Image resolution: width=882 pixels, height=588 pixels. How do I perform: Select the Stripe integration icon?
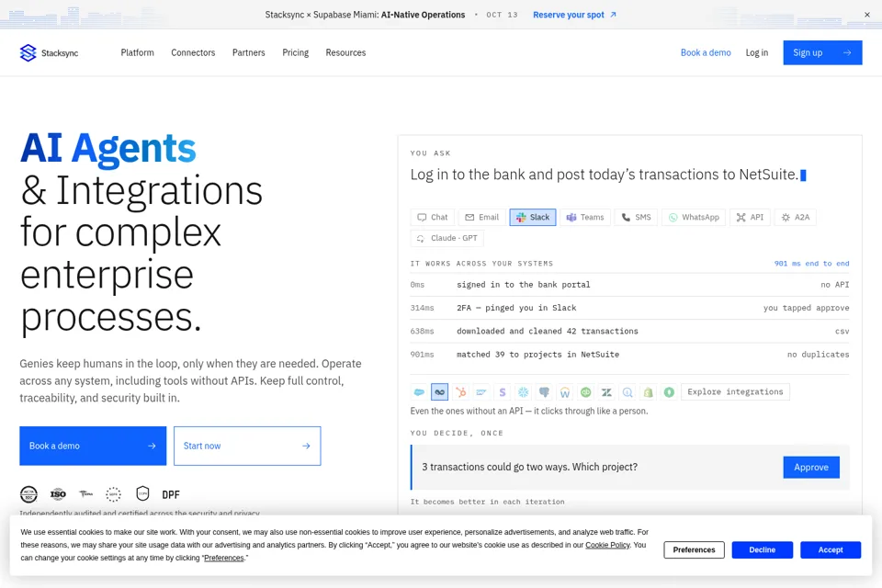click(x=503, y=391)
